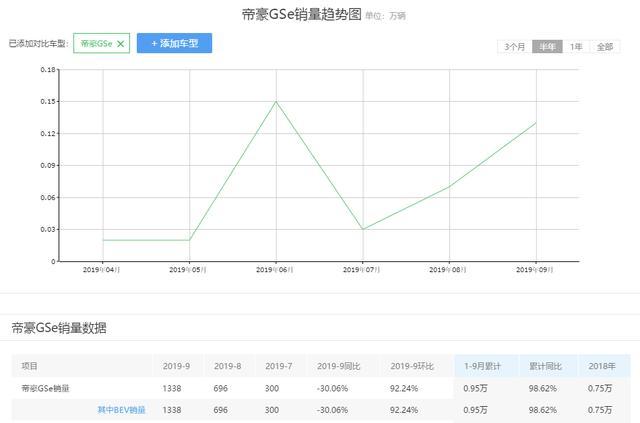The height and width of the screenshot is (423, 640).
Task: Click 696 in the 帝豪GSe销量 row
Action: tap(220, 388)
